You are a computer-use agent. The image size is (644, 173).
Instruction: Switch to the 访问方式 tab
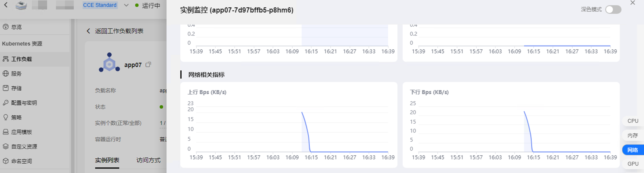coord(148,160)
